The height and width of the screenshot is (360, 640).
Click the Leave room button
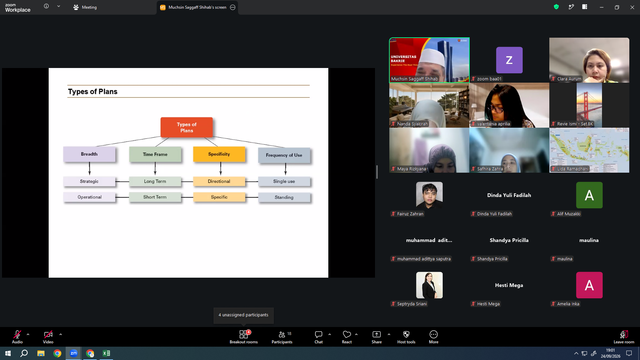(x=624, y=337)
